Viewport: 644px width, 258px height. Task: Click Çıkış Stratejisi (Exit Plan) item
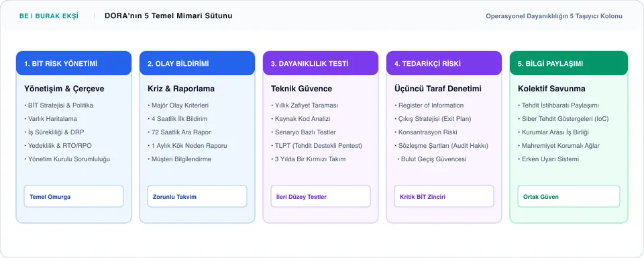(x=433, y=119)
